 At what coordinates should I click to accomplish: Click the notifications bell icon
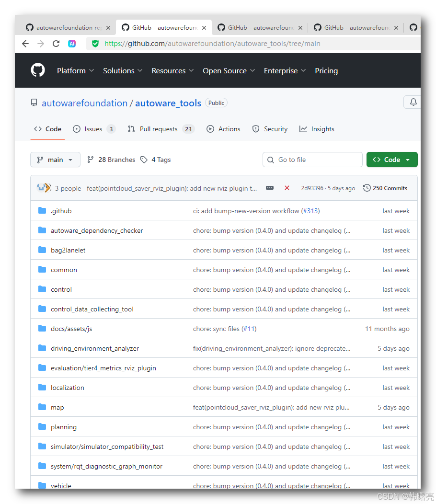coord(413,102)
